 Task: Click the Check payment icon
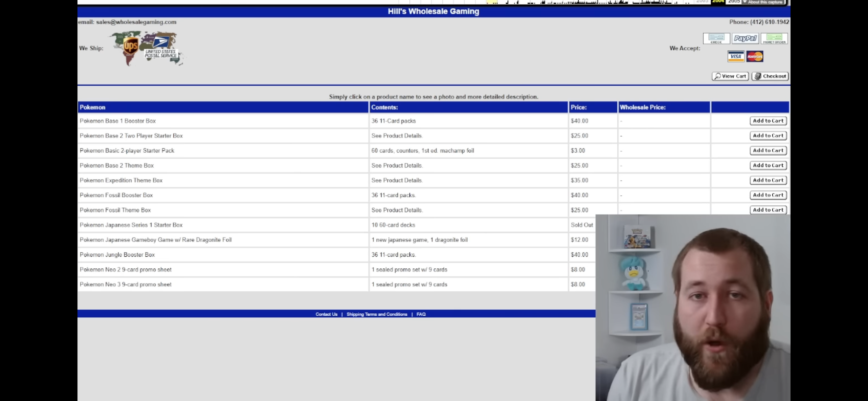(716, 38)
